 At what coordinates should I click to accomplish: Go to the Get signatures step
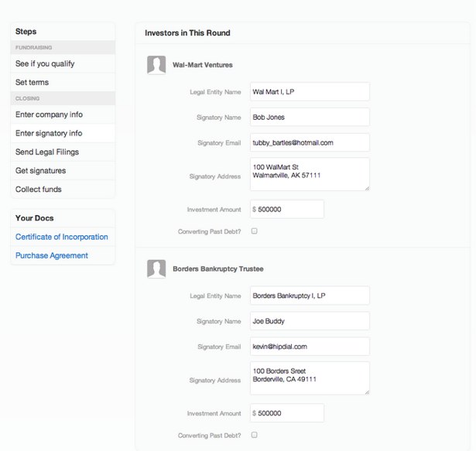tap(40, 170)
